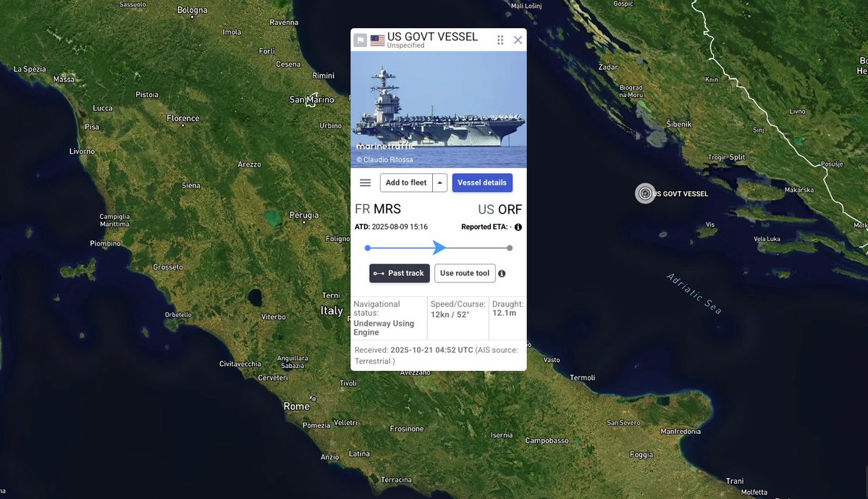Click the Use route tool button
Screen dimensions: 868x499
click(465, 273)
